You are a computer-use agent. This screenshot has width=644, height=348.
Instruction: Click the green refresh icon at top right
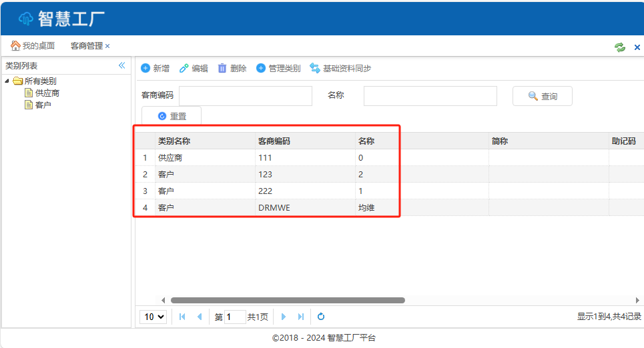(x=620, y=47)
